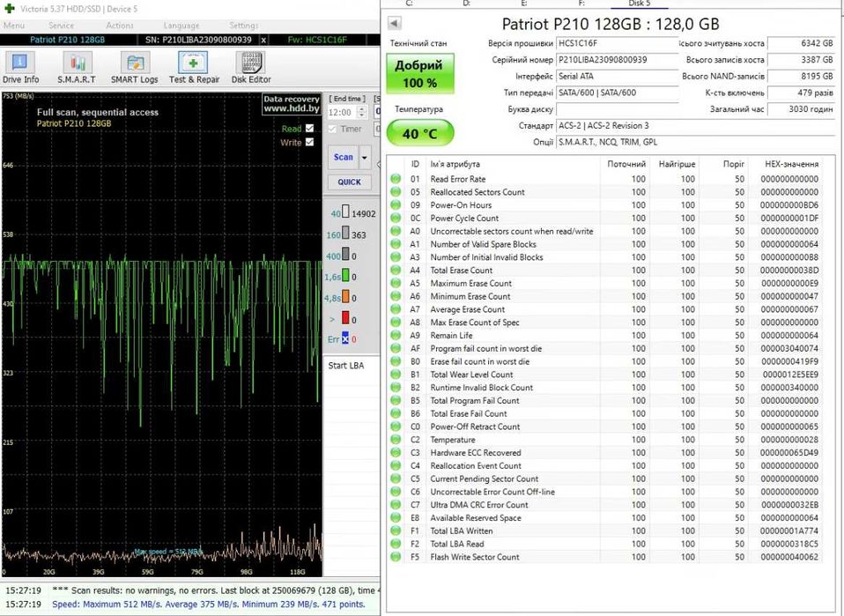Open the Menu item in Victoria
The image size is (844, 616).
pos(14,26)
